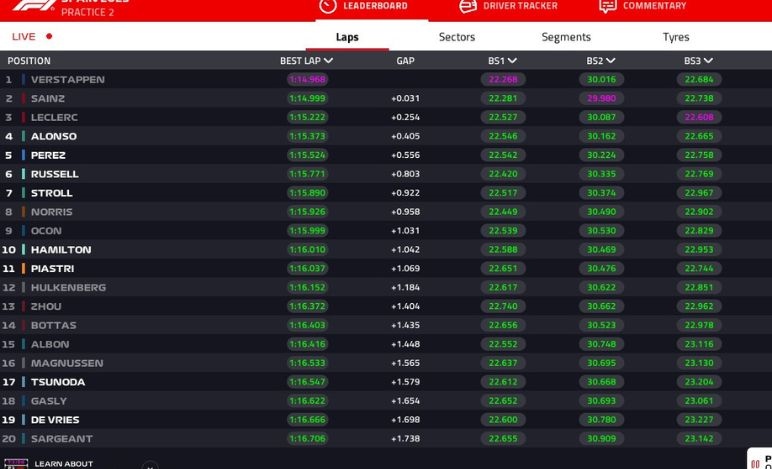Click Leclerc's purple BS3 time 22.608
The image size is (772, 469).
pyautogui.click(x=699, y=117)
